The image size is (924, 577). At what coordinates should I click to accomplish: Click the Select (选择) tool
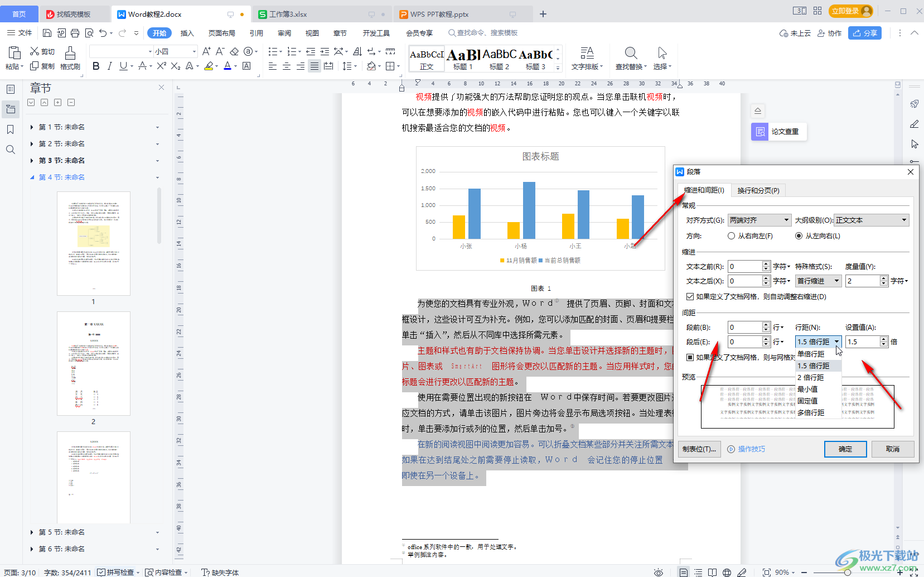tap(662, 59)
